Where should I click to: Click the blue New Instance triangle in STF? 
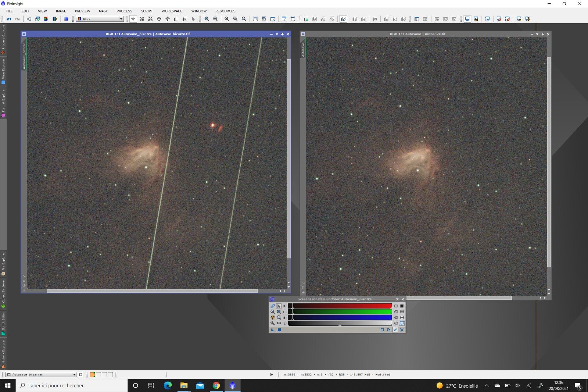coord(272,330)
